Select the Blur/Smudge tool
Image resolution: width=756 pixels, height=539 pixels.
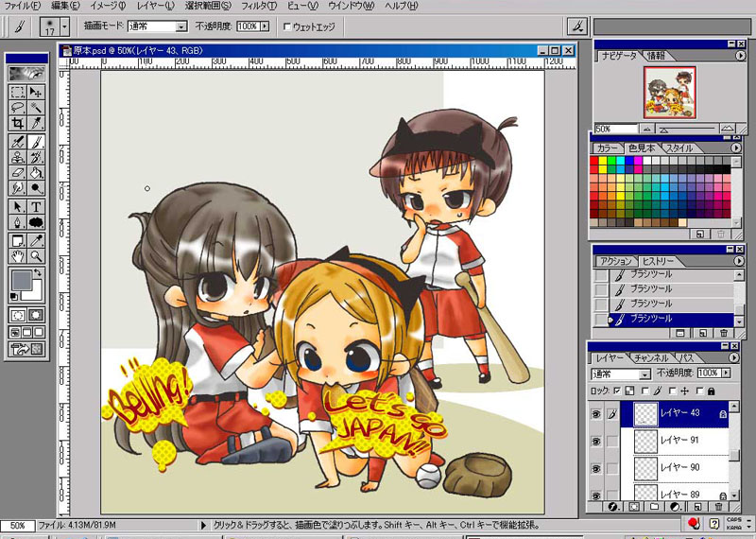(x=18, y=188)
